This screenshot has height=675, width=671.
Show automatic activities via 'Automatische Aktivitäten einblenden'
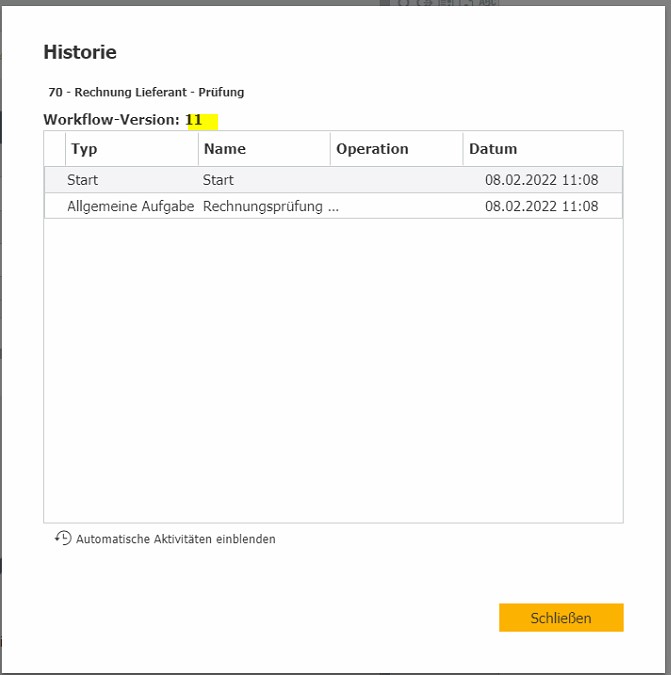(x=175, y=539)
